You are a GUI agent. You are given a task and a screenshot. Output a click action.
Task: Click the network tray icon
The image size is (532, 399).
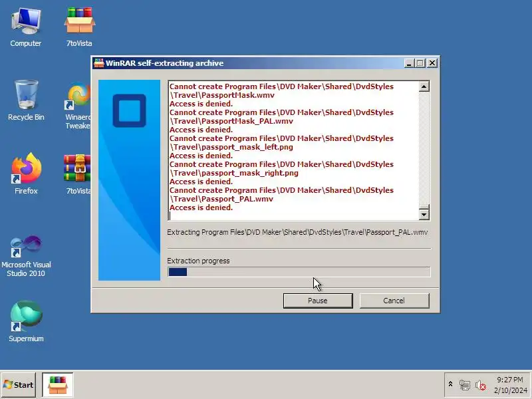tap(465, 385)
